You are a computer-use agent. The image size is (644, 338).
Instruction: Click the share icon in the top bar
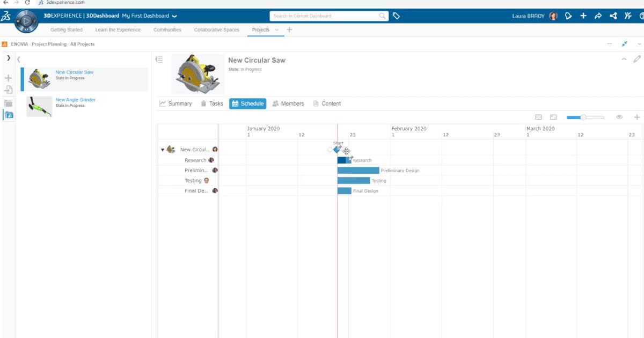pos(598,16)
